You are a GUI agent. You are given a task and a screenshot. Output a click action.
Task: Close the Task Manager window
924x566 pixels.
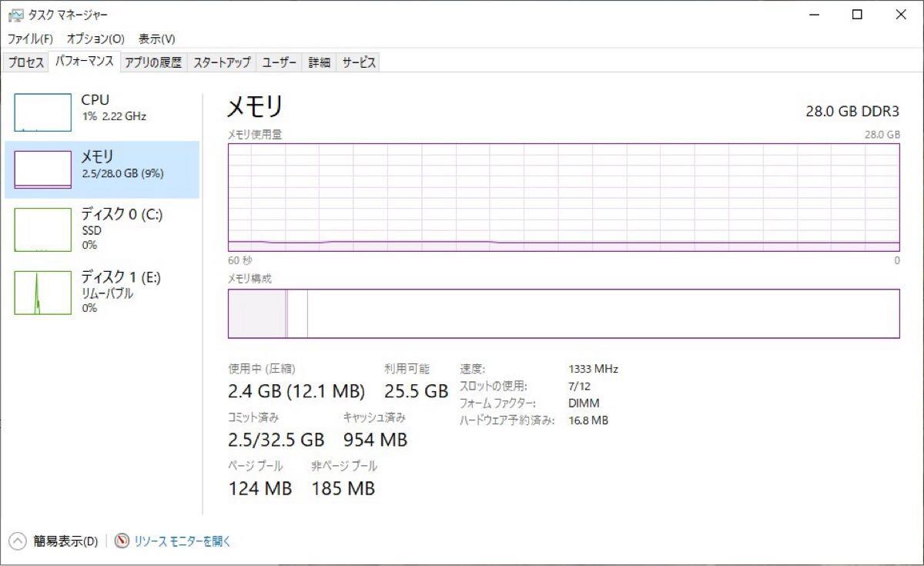901,15
